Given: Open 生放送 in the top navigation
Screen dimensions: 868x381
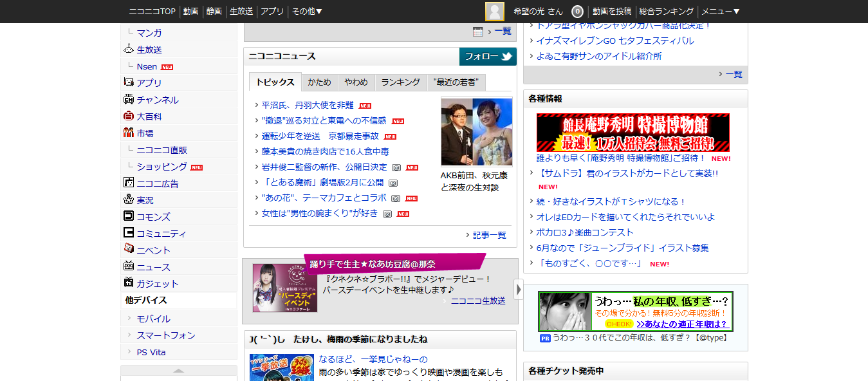Looking at the screenshot, I should coord(241,11).
